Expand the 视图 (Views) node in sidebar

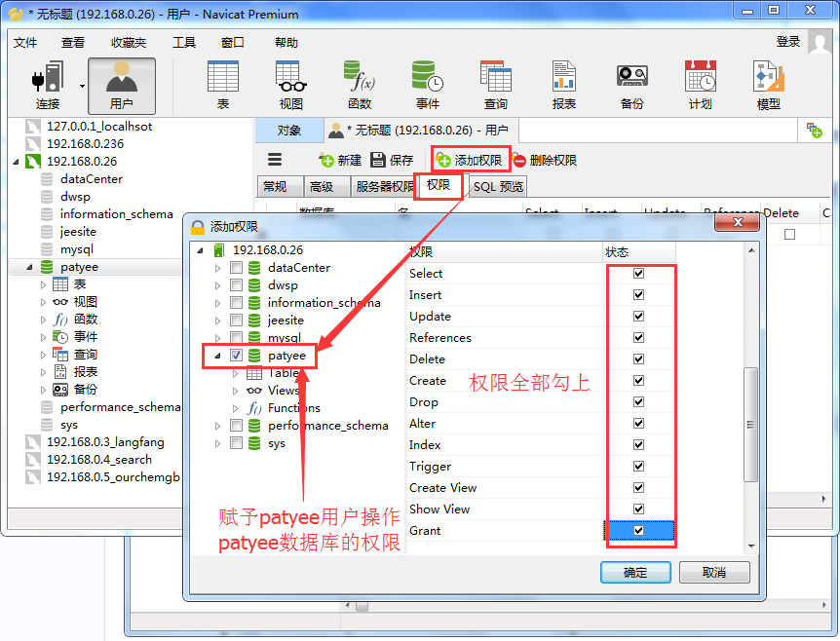click(x=44, y=302)
